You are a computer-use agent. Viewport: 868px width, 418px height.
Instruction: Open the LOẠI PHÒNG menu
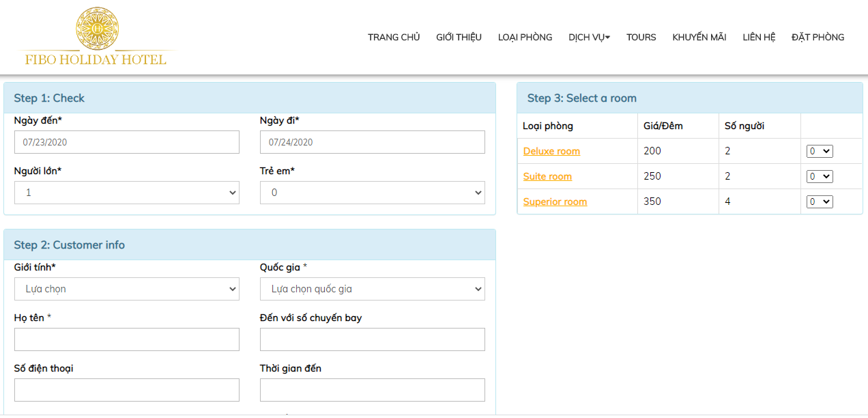point(525,38)
